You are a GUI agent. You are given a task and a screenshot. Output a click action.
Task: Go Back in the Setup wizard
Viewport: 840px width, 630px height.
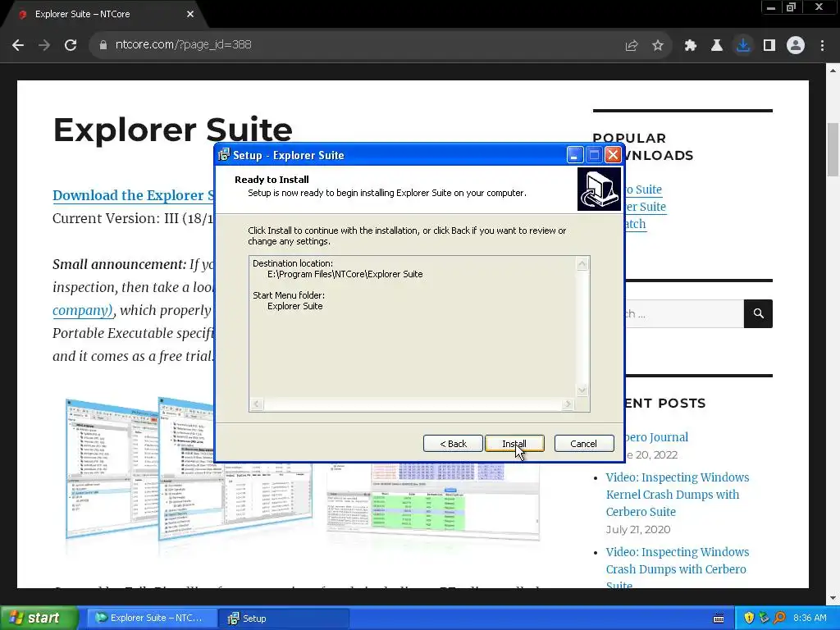453,444
